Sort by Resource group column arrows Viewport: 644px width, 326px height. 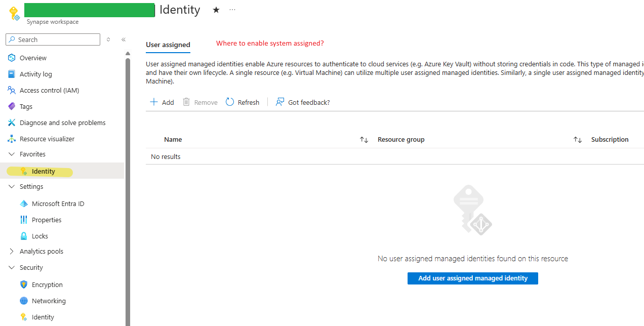pos(578,140)
